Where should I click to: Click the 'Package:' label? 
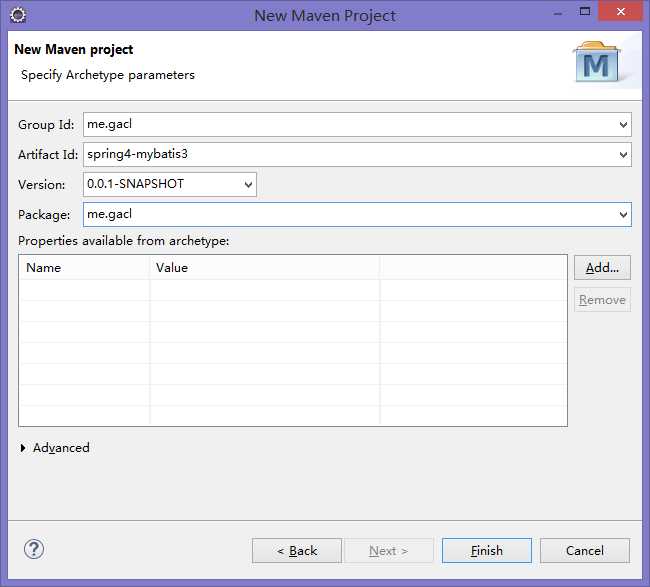pyautogui.click(x=44, y=215)
